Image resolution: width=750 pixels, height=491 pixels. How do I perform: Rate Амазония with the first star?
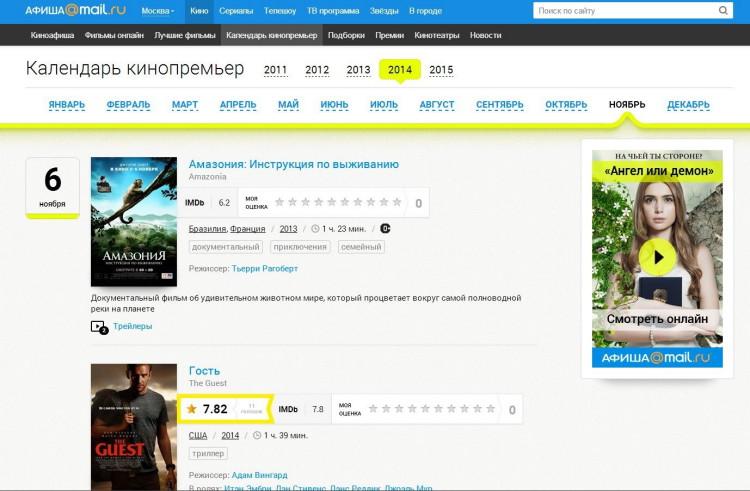click(281, 202)
